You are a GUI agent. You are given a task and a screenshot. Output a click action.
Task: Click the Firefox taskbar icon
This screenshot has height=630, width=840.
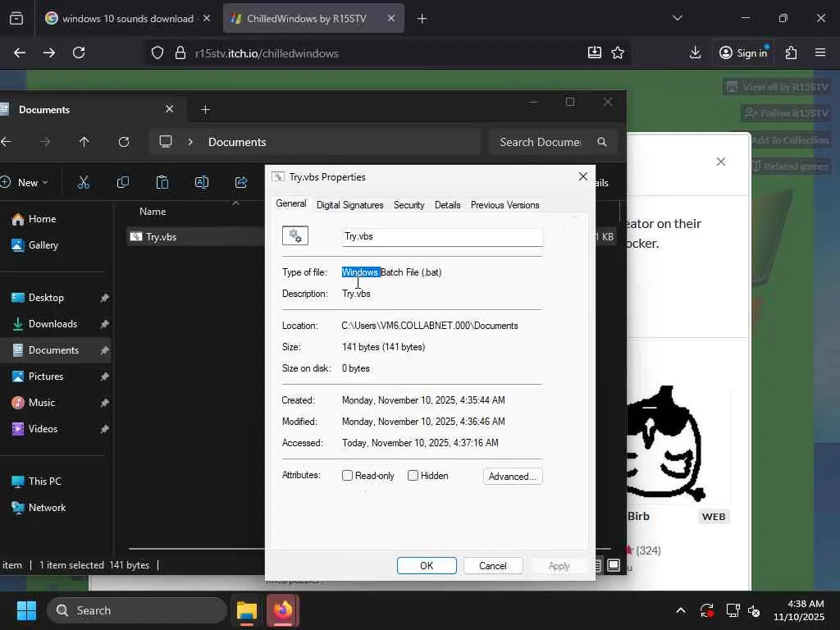pyautogui.click(x=282, y=610)
